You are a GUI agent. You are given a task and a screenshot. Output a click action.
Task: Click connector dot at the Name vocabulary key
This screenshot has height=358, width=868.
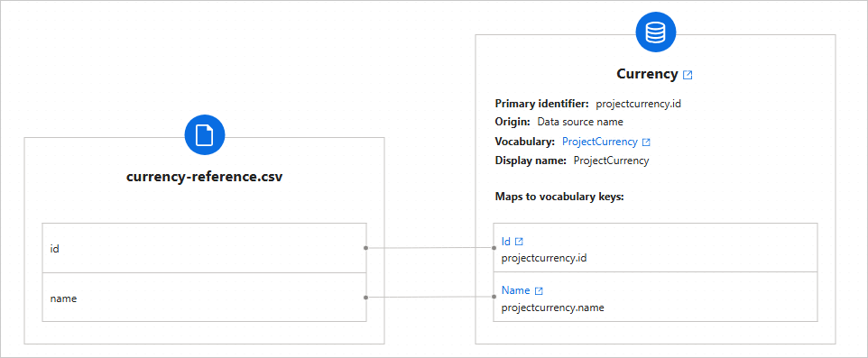pyautogui.click(x=494, y=298)
